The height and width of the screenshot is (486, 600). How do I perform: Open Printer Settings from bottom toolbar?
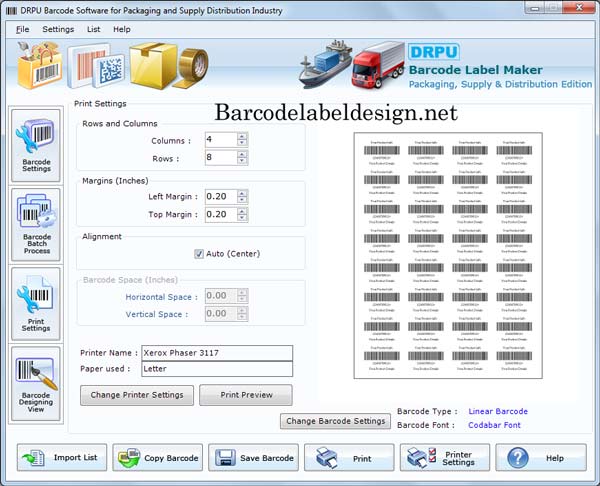(x=445, y=457)
